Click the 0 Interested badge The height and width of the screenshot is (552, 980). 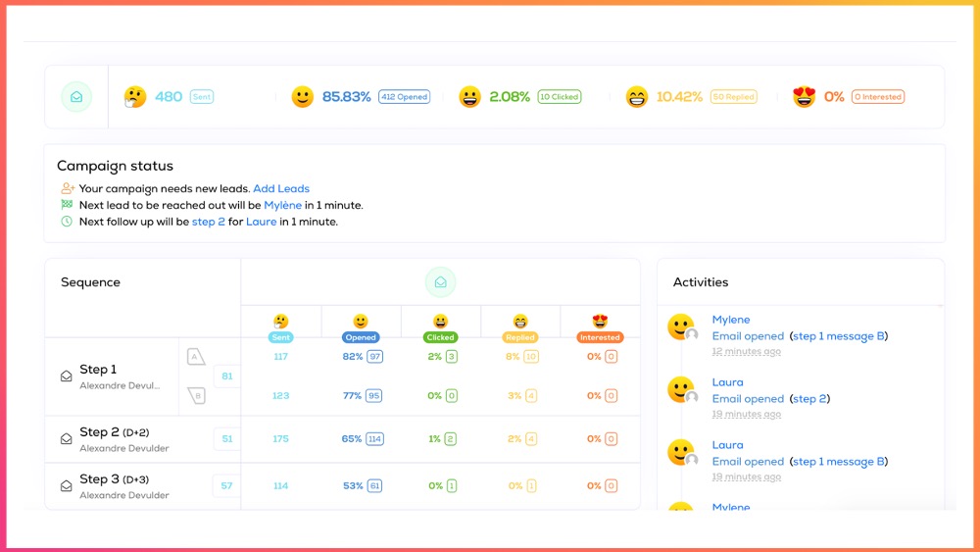[878, 97]
